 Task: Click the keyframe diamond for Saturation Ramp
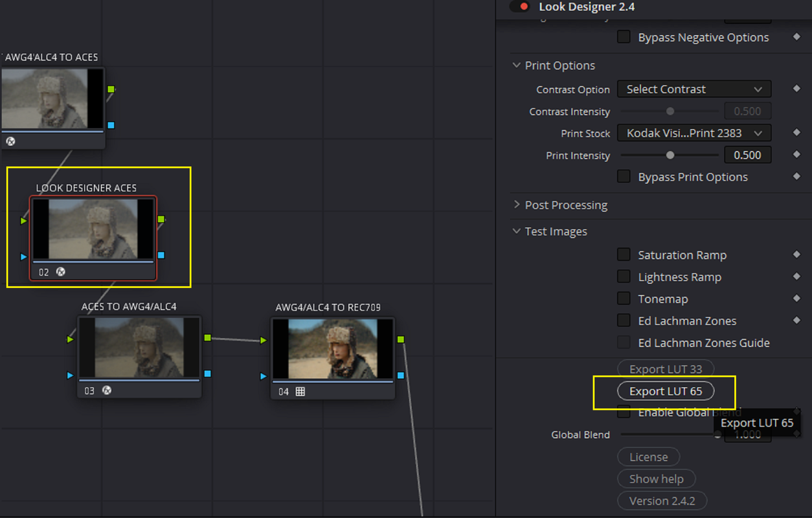[797, 255]
